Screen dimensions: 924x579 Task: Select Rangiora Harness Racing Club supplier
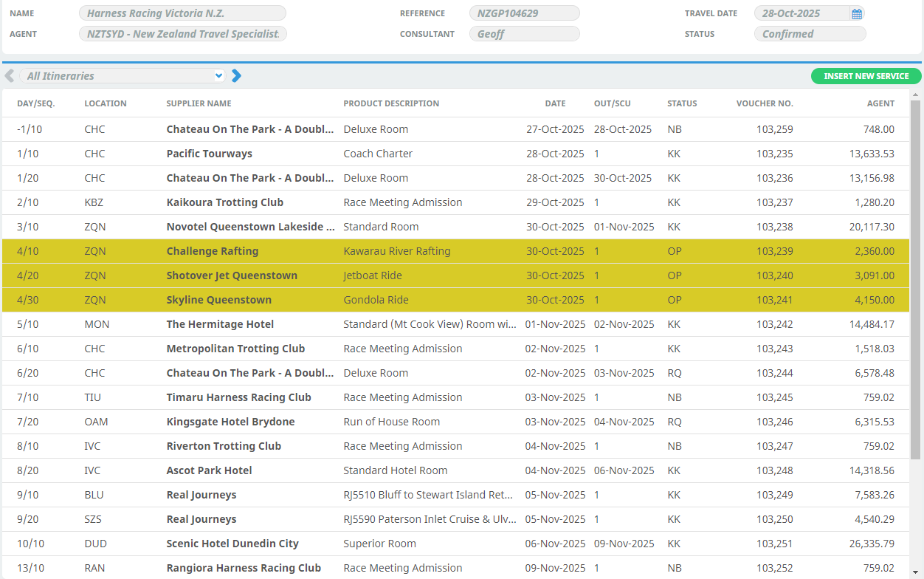coord(244,568)
